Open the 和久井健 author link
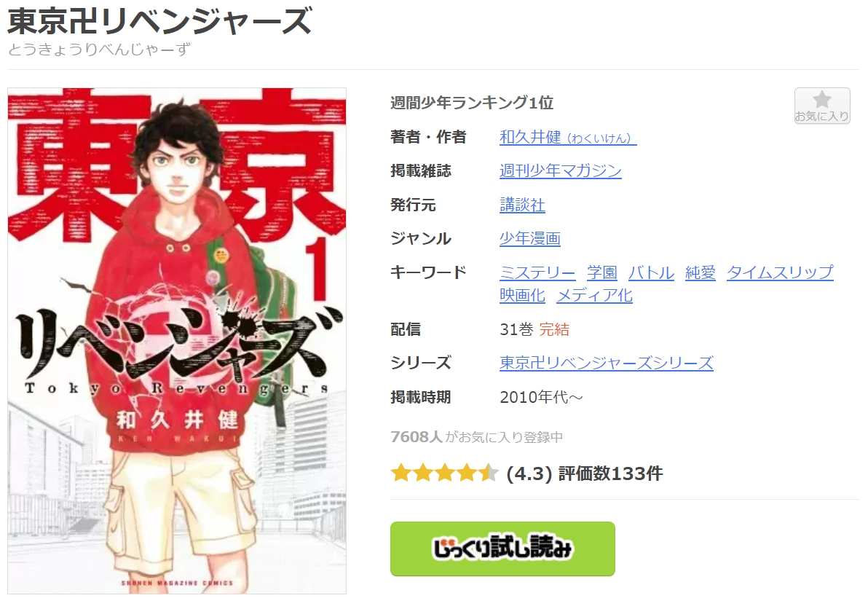This screenshot has width=868, height=609. tap(568, 137)
